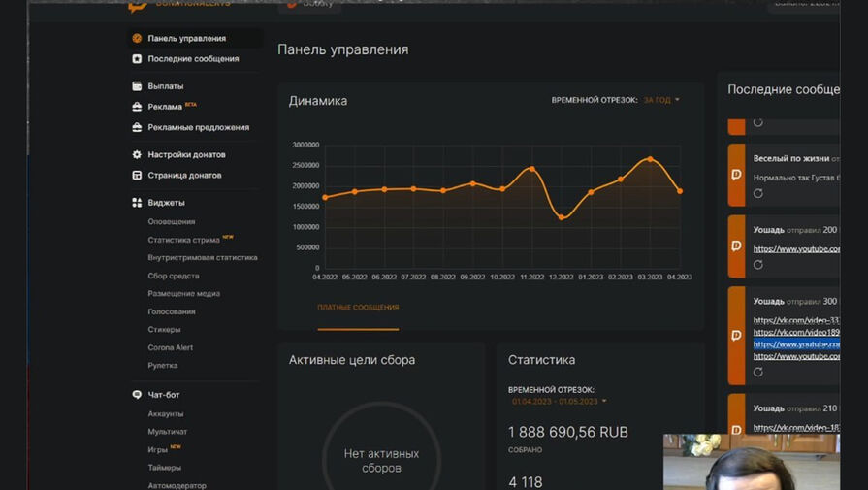Click the Чат-бот speech bubble icon
This screenshot has width=868, height=490.
(x=137, y=395)
